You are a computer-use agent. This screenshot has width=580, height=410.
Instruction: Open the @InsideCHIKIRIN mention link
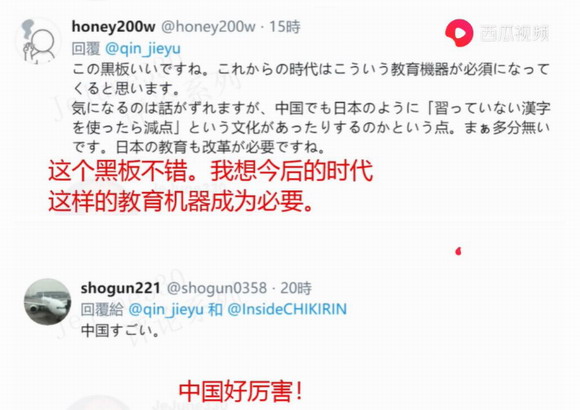(287, 309)
